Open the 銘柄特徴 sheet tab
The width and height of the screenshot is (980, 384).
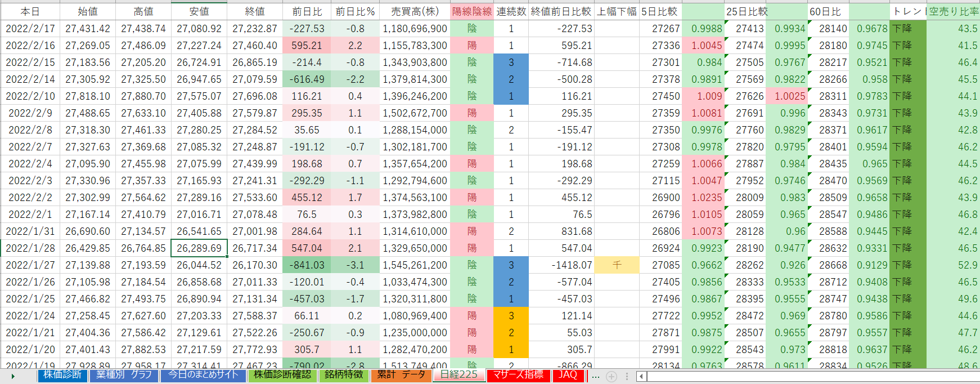pyautogui.click(x=344, y=375)
